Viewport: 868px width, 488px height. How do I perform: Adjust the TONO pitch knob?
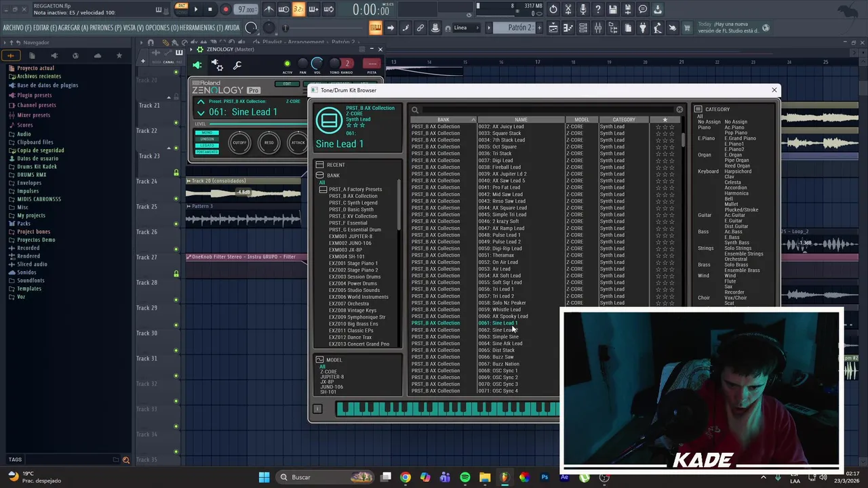[335, 64]
